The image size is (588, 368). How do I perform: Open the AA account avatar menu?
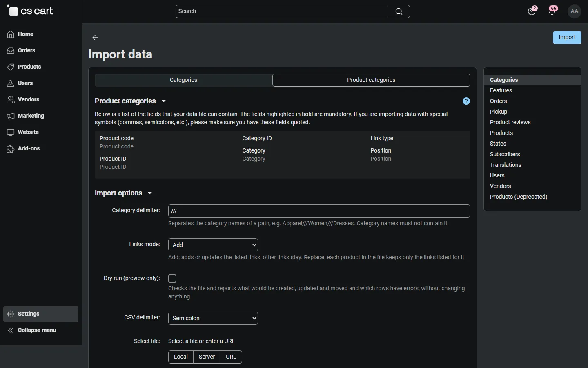[575, 11]
